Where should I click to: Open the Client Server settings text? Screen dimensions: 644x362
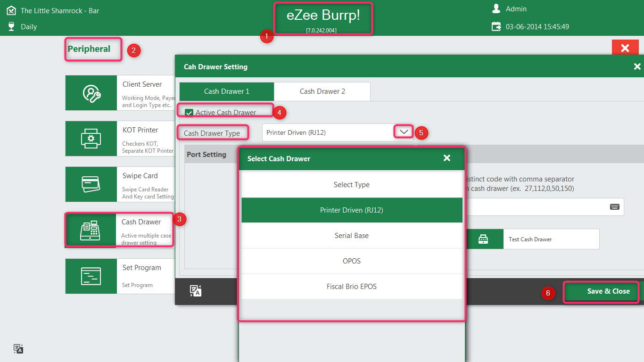click(x=142, y=84)
